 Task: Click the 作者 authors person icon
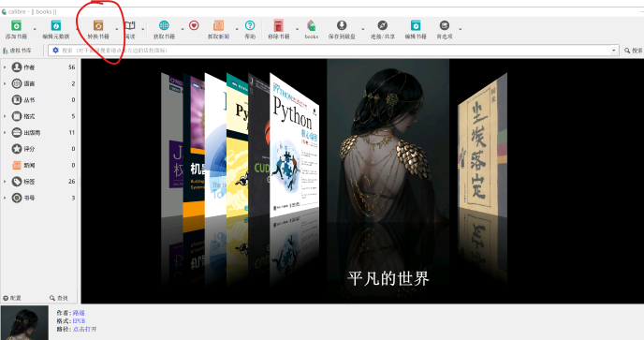click(17, 67)
